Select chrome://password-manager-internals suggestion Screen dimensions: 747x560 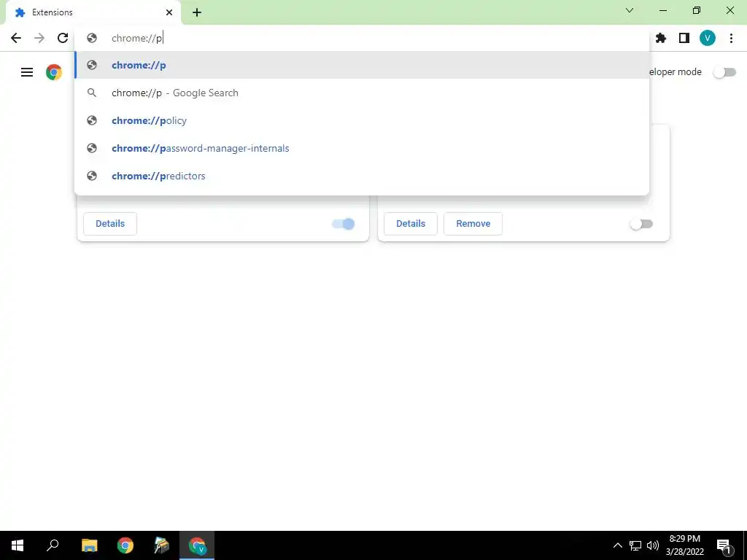(x=362, y=148)
